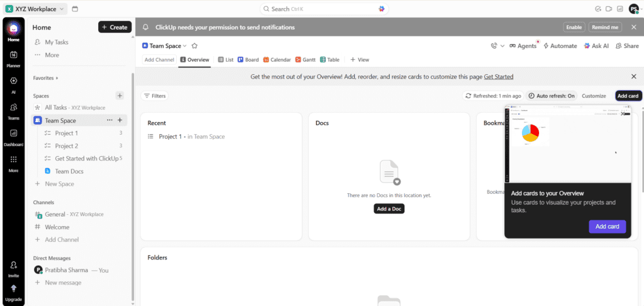644x306 pixels.
Task: Favorite Team Space with star icon
Action: pyautogui.click(x=195, y=46)
